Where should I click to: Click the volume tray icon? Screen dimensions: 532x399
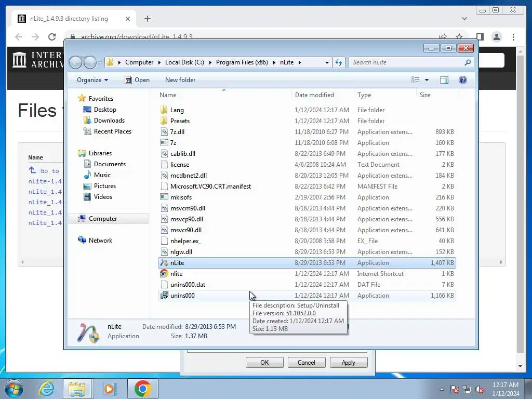(480, 389)
